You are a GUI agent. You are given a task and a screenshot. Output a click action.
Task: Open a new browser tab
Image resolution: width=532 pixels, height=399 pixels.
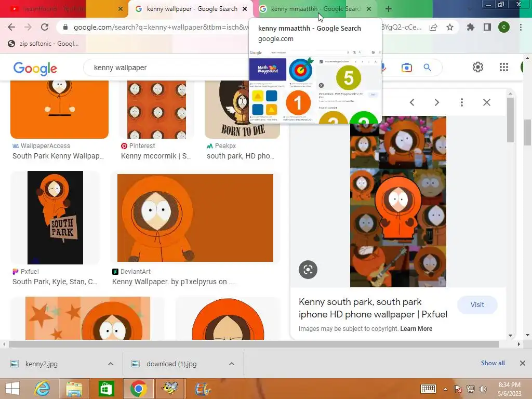click(389, 9)
